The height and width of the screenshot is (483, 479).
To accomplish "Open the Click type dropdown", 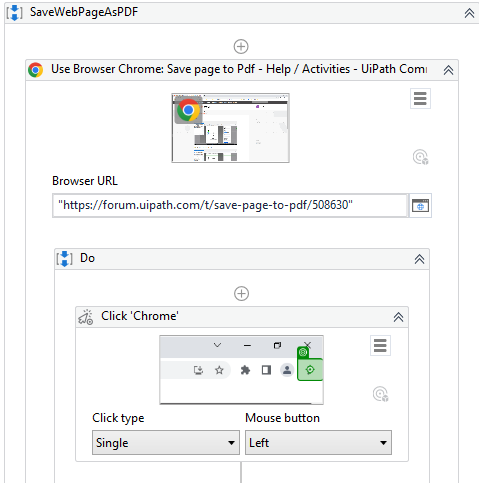I will 166,443.
